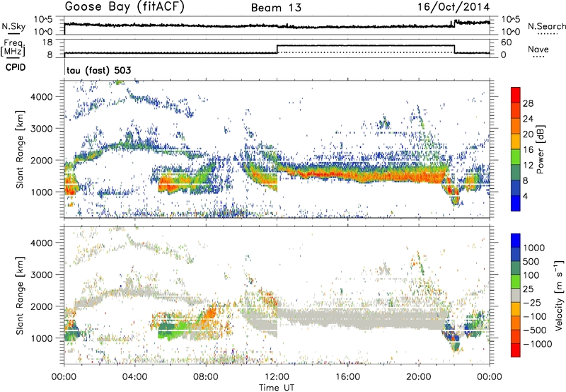
Task: Click the '08:00' time axis tick label
Action: point(206,377)
